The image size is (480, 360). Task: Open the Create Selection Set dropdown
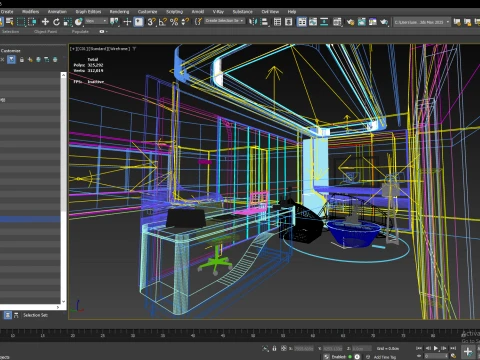pos(224,21)
